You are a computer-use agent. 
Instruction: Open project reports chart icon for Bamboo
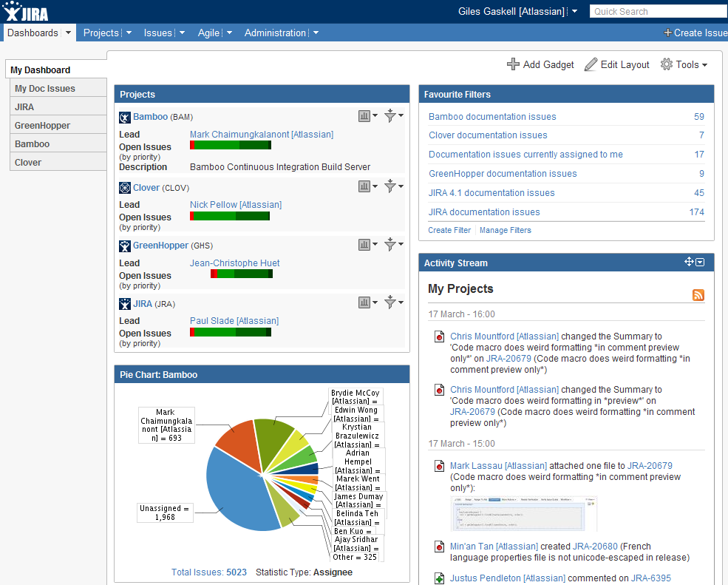pos(363,115)
